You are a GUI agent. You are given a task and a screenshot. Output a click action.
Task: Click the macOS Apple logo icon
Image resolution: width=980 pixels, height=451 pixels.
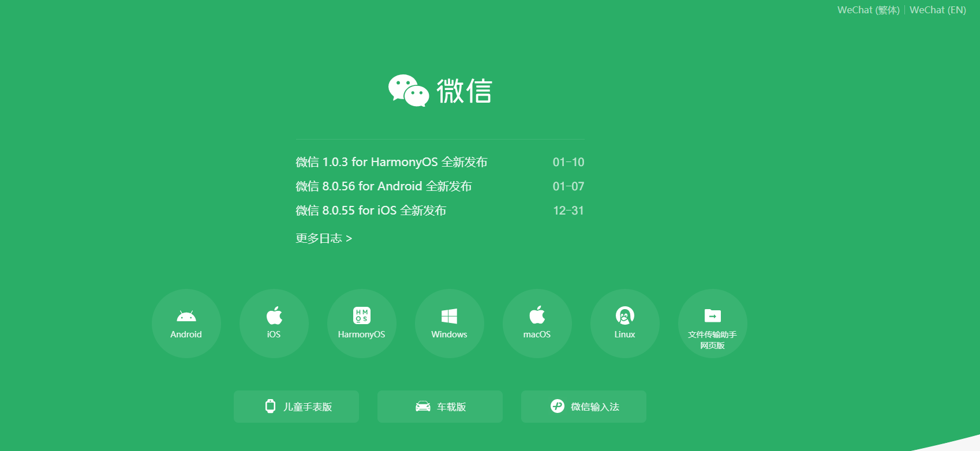pyautogui.click(x=537, y=315)
